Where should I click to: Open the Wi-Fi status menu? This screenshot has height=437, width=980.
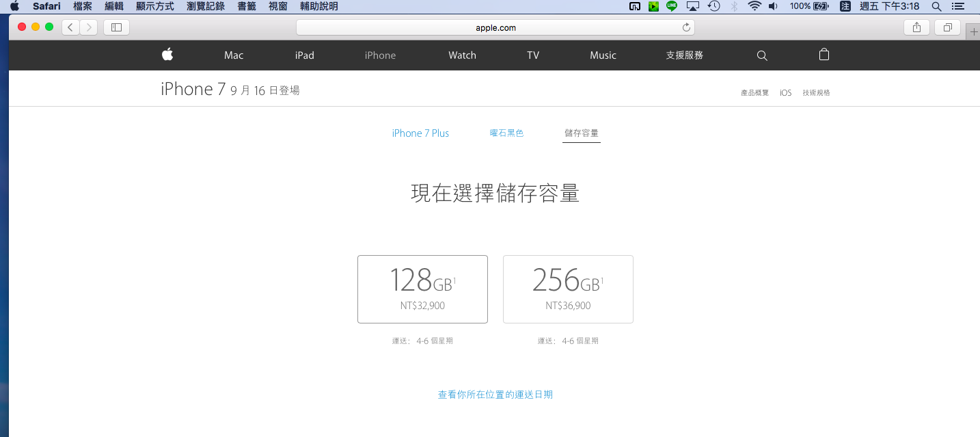pyautogui.click(x=754, y=6)
